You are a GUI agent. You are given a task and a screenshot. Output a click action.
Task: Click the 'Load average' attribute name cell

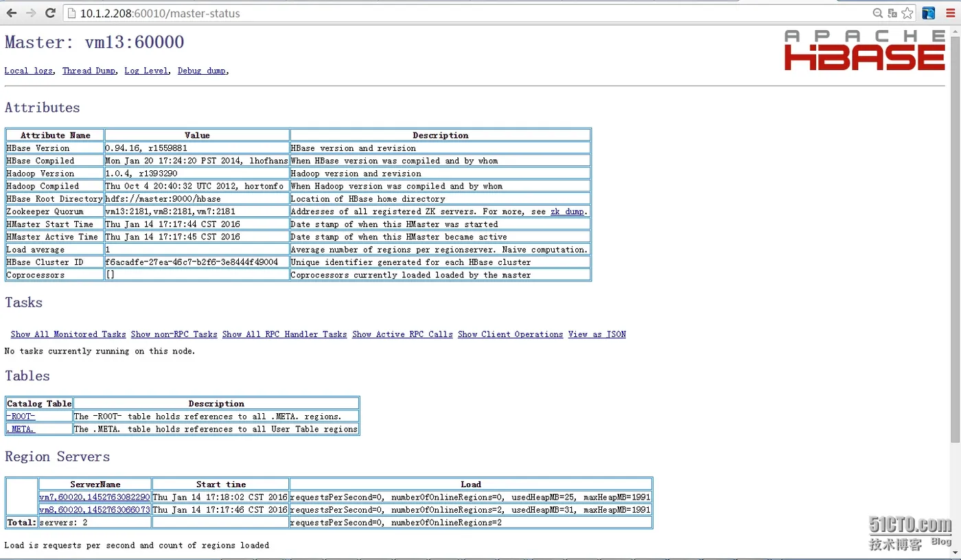pyautogui.click(x=55, y=250)
